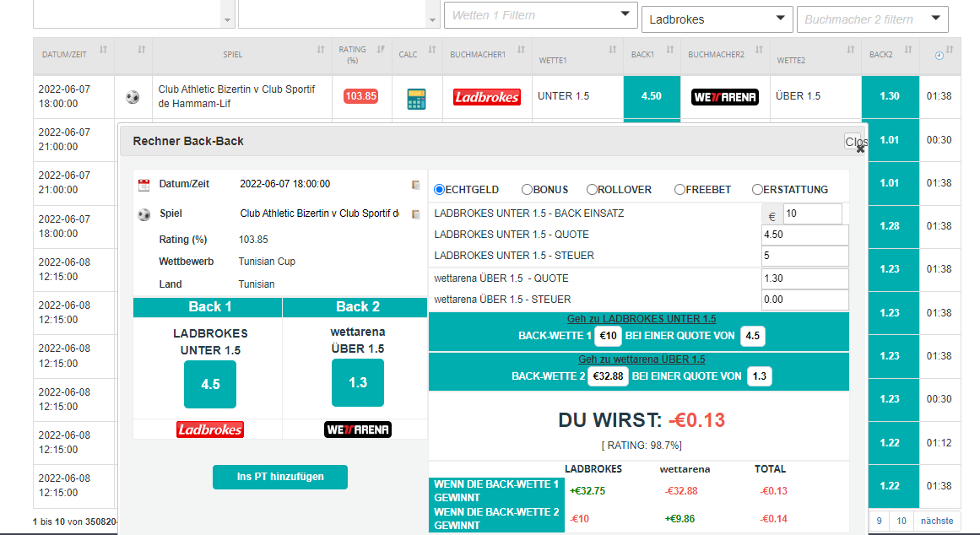Viewport: 980px width, 535px height.
Task: Select the ECHTGELD radio option
Action: point(440,189)
